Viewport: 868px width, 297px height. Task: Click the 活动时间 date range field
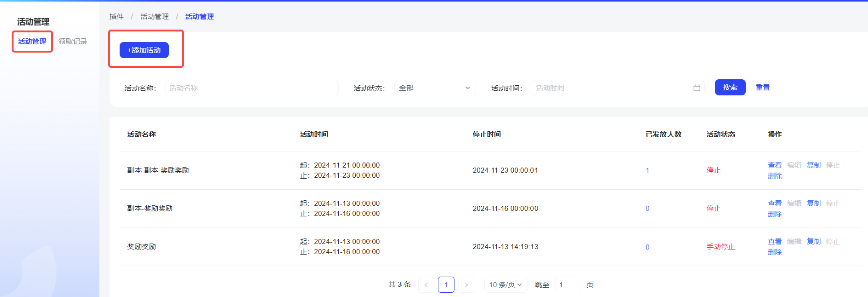pyautogui.click(x=612, y=88)
